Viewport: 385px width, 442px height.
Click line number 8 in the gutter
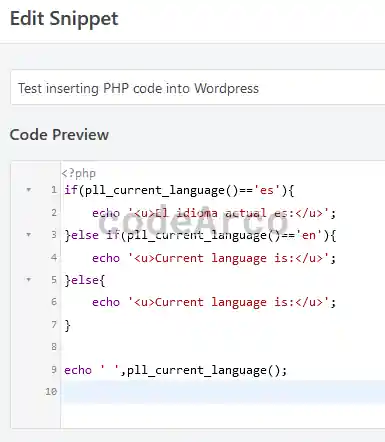click(54, 347)
